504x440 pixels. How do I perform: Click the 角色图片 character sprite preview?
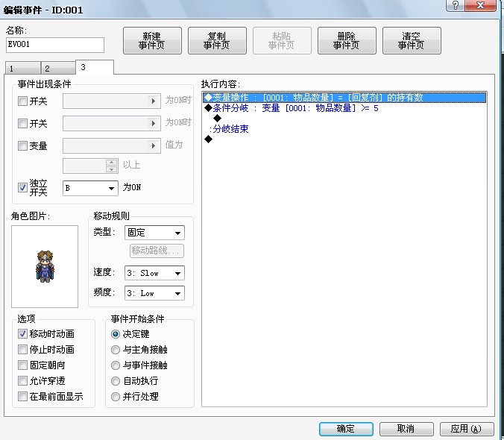45,266
